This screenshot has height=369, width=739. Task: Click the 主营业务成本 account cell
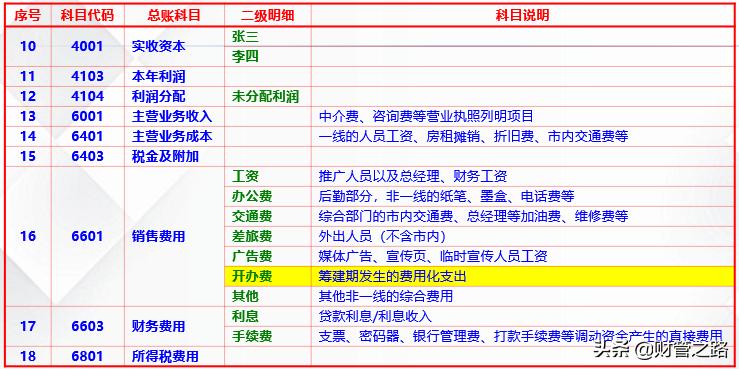coord(174,136)
